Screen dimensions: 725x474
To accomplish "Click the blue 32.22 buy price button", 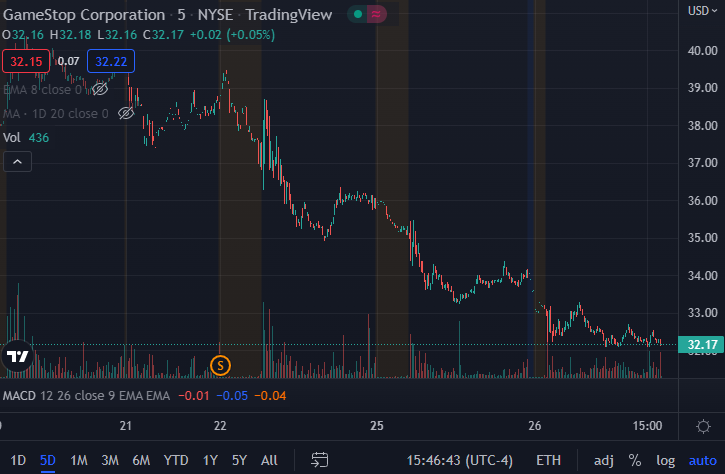I will click(111, 61).
